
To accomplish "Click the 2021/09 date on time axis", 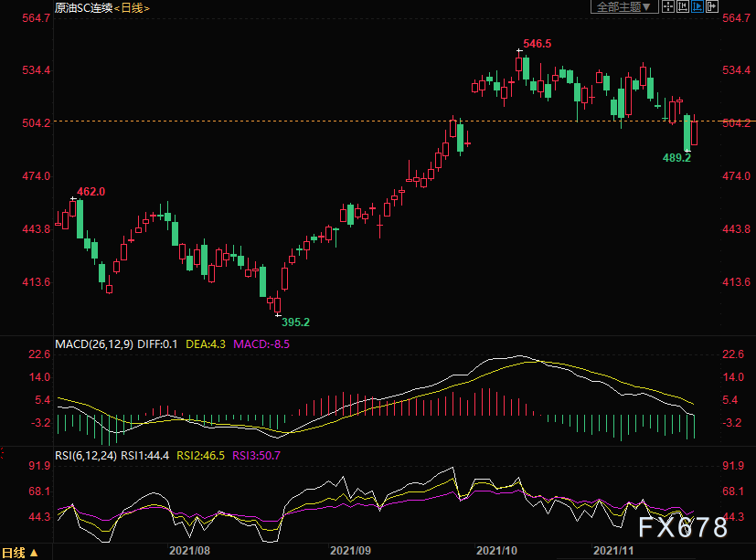I will click(349, 552).
